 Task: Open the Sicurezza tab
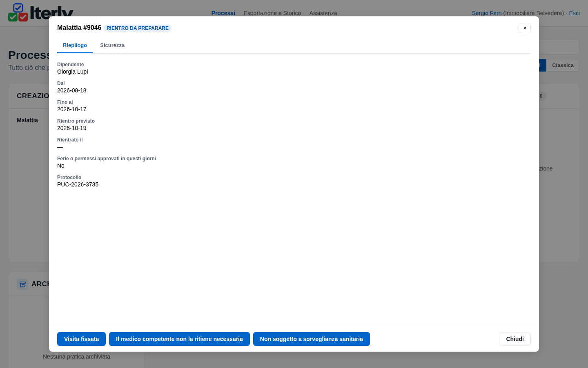pyautogui.click(x=112, y=45)
